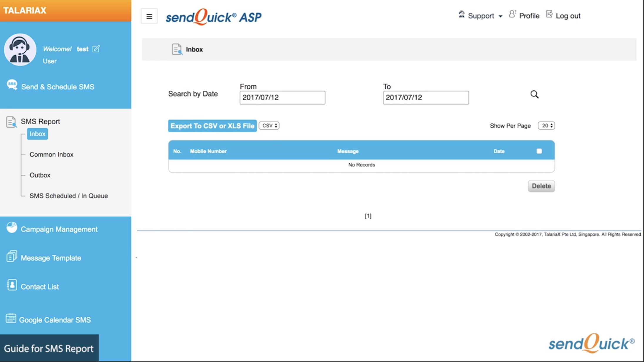Click the Mobile Number column header

pos(208,151)
